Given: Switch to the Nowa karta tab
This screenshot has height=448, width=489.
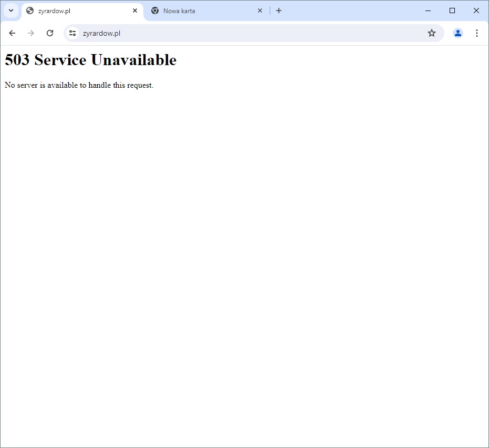Looking at the screenshot, I should 205,11.
